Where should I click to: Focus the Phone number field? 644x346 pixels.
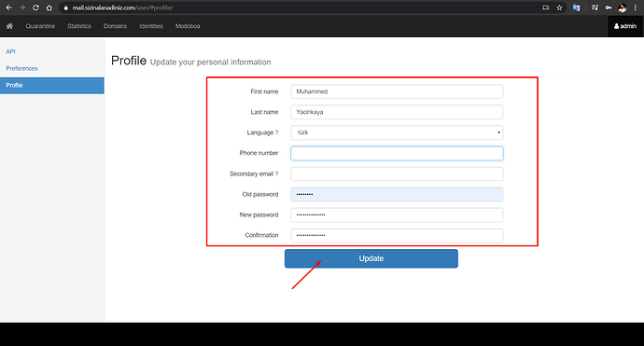pos(397,153)
